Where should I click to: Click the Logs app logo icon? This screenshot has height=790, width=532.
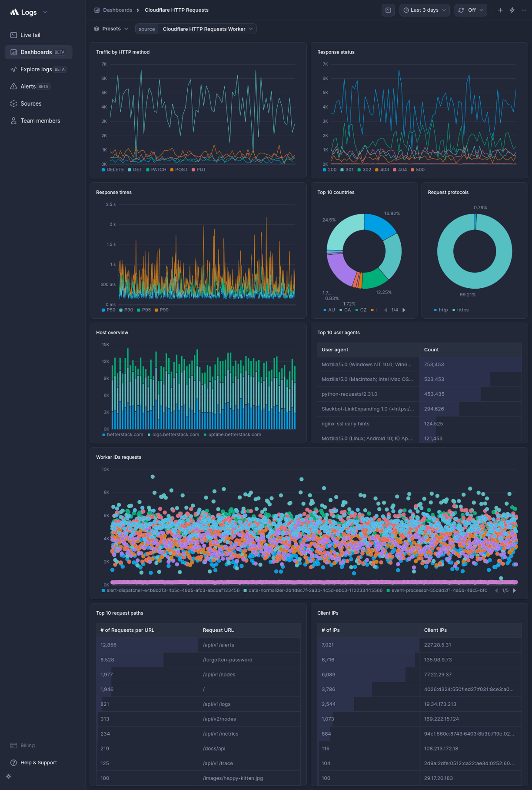(x=14, y=12)
